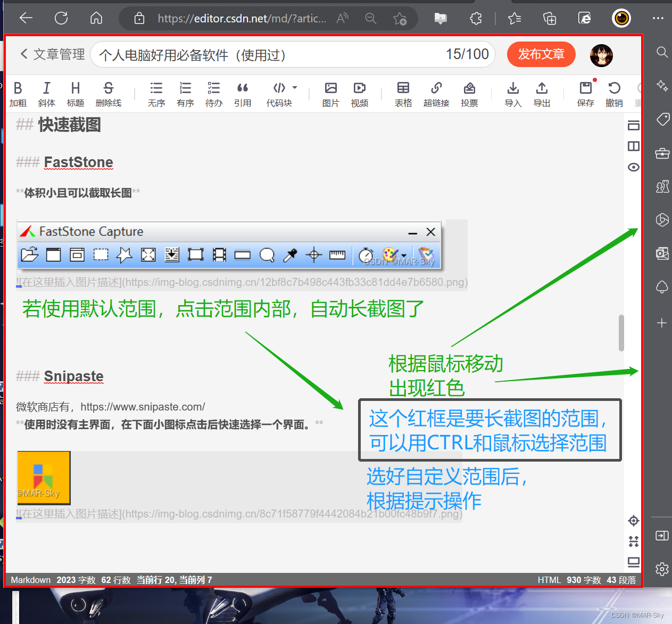Screen dimensions: 672x624
Task: Open the Favorites list star icon
Action: coord(515,19)
